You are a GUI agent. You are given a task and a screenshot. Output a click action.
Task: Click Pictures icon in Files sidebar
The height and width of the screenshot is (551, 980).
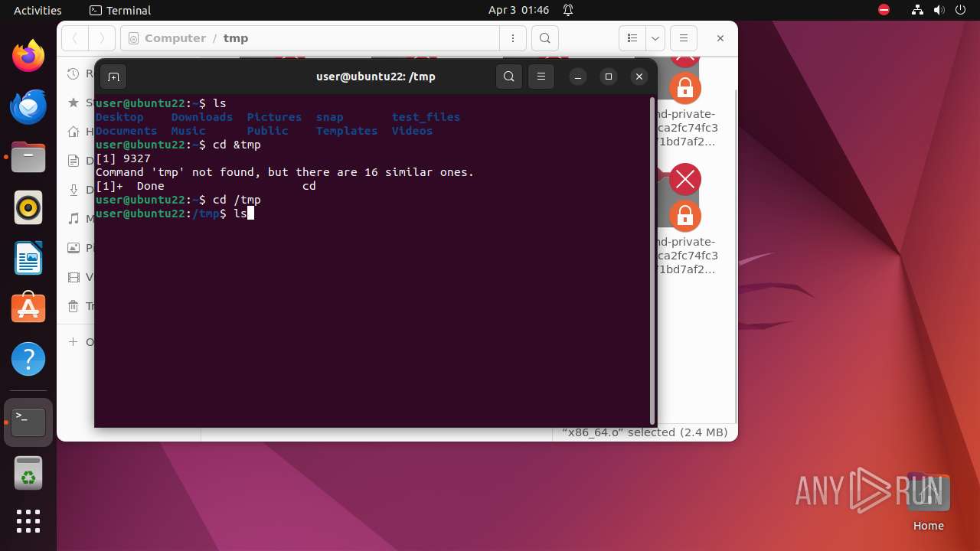click(73, 247)
